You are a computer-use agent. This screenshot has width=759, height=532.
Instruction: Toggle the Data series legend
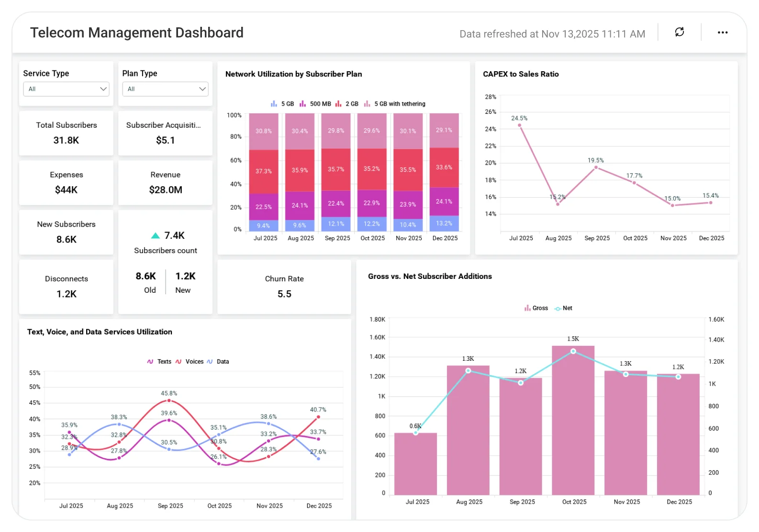click(218, 362)
